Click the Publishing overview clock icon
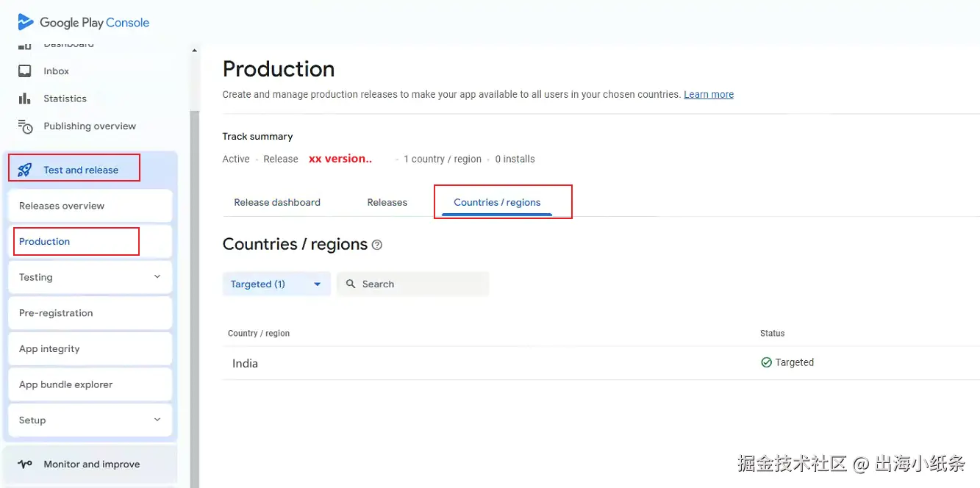This screenshot has height=488, width=980. click(x=25, y=126)
